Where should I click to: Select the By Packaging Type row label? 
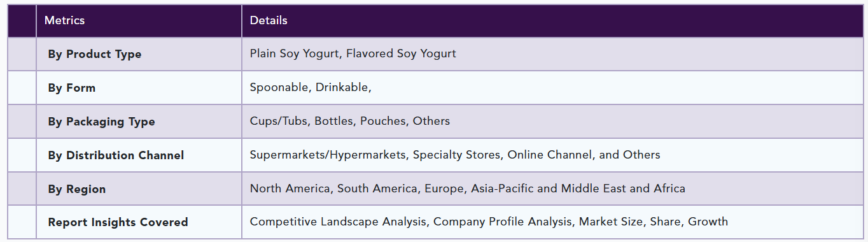[x=101, y=122]
